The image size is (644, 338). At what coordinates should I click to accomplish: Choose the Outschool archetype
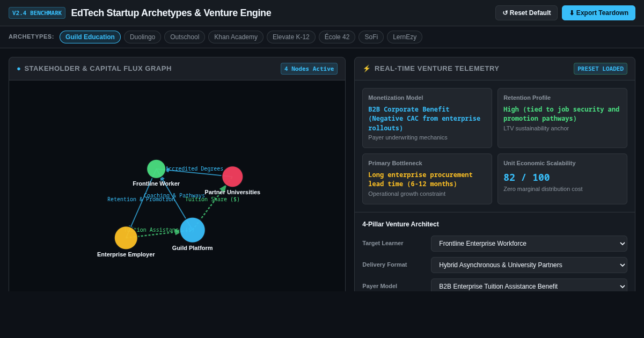pos(185,37)
